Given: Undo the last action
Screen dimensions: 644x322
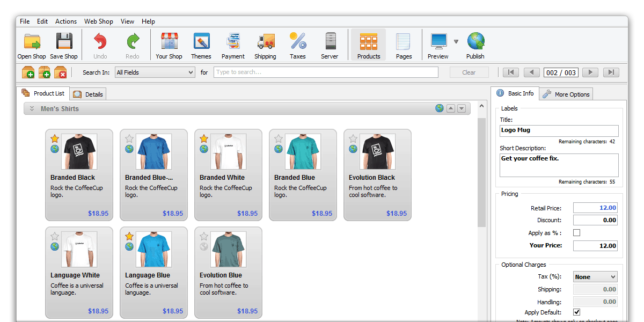Looking at the screenshot, I should pyautogui.click(x=100, y=45).
